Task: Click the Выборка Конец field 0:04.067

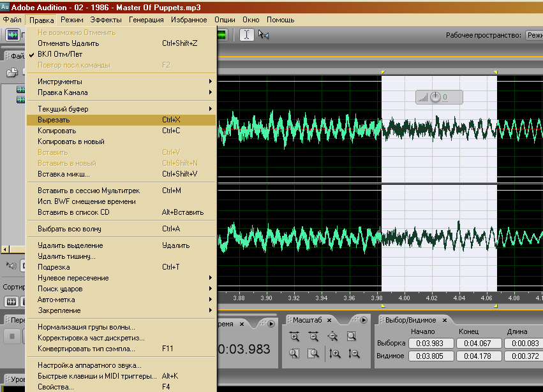Action: (x=479, y=343)
